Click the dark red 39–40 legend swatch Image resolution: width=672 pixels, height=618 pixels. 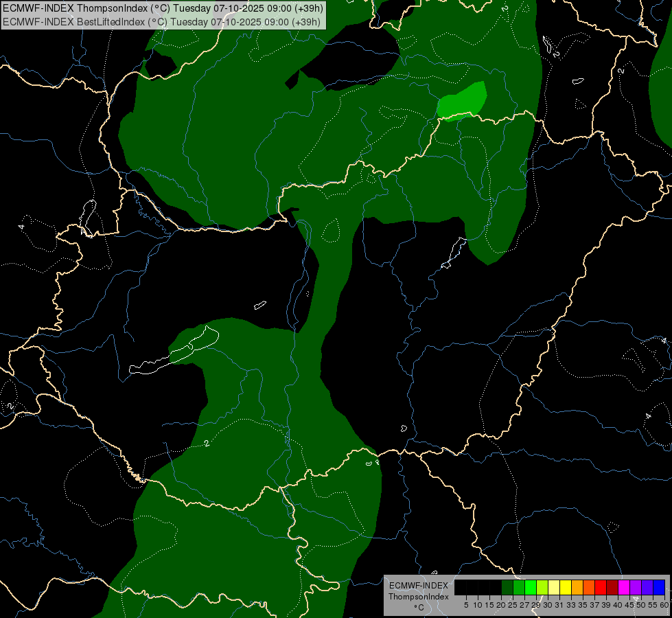[612, 587]
